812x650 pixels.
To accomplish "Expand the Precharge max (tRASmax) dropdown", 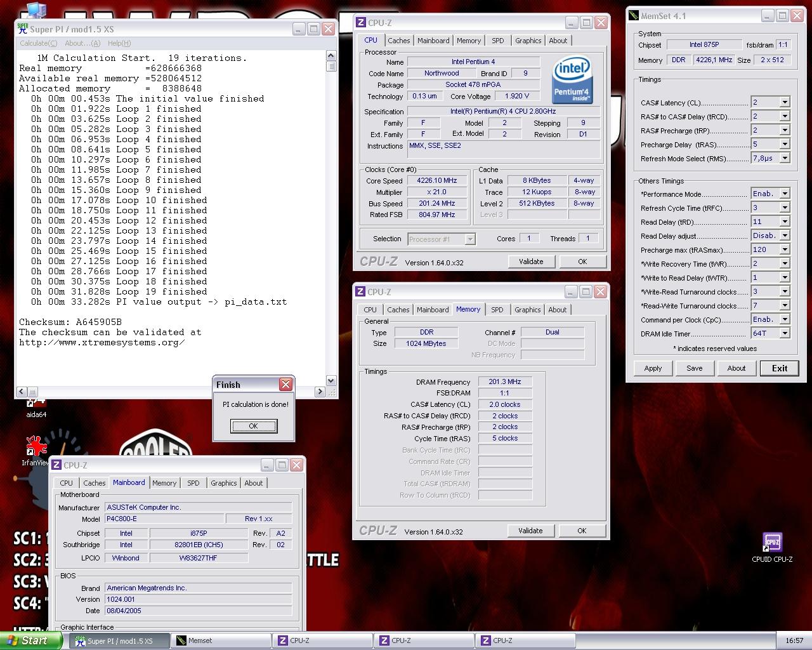I will 785,249.
